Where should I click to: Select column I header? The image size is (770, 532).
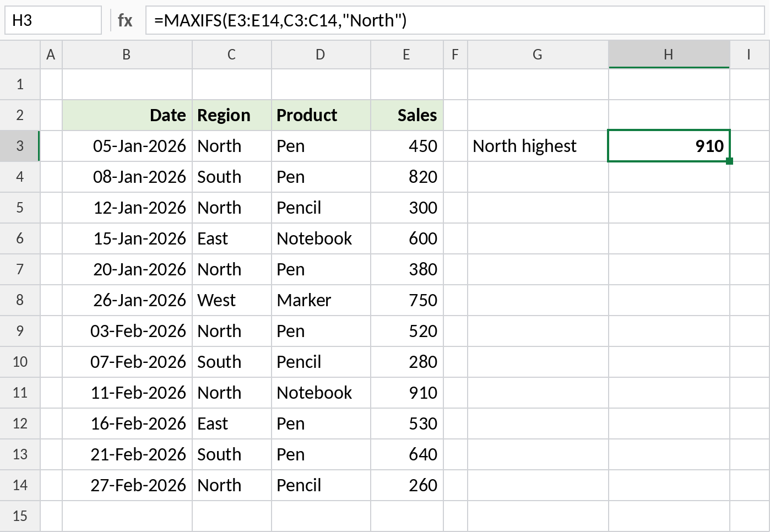pos(749,55)
